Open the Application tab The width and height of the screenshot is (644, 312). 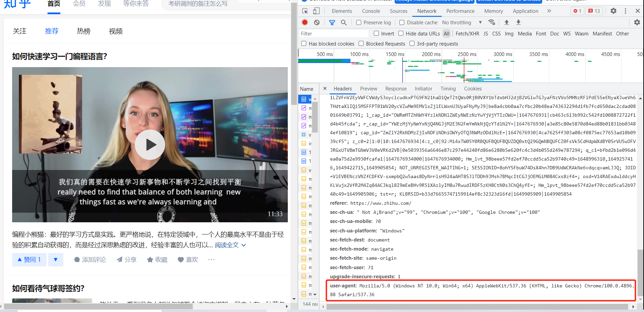click(525, 11)
